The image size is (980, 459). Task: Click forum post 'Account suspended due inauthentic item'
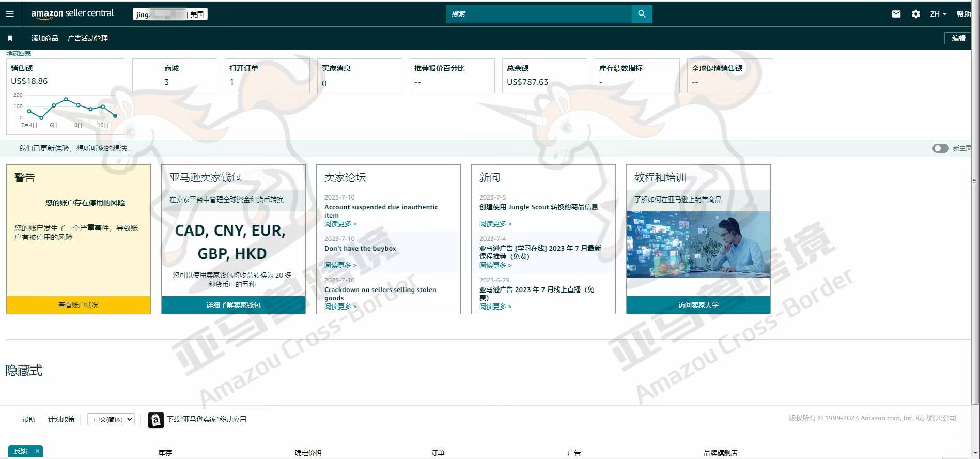(x=381, y=211)
